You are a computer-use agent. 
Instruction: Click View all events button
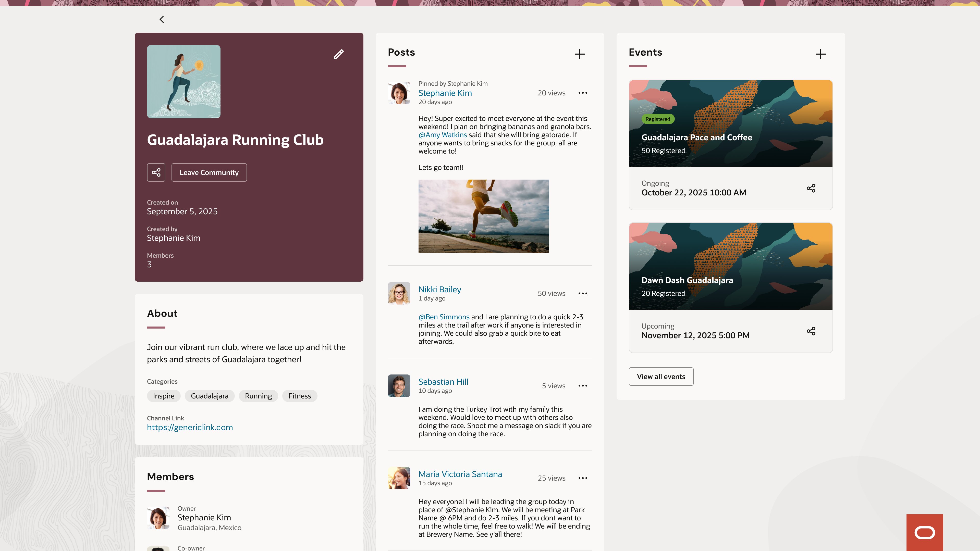661,377
